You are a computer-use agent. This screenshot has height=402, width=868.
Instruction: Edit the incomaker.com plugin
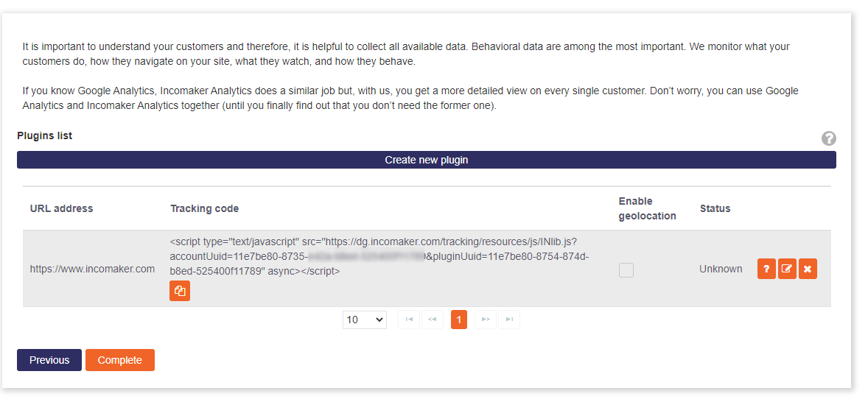coord(787,269)
